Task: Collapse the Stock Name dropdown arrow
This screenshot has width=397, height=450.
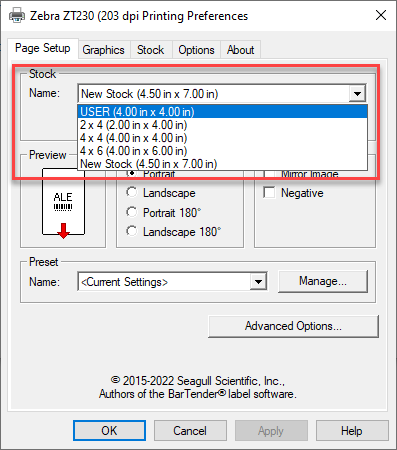Action: (x=357, y=94)
